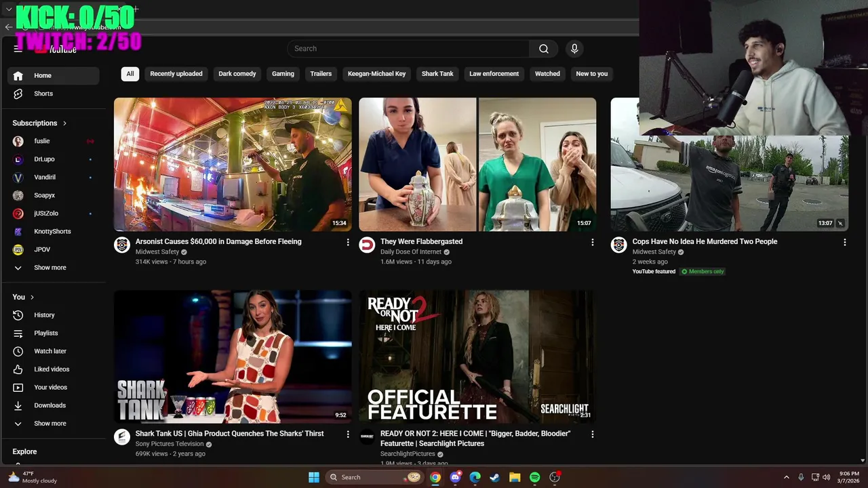Open Watch later clock icon
This screenshot has height=488, width=868.
[18, 351]
